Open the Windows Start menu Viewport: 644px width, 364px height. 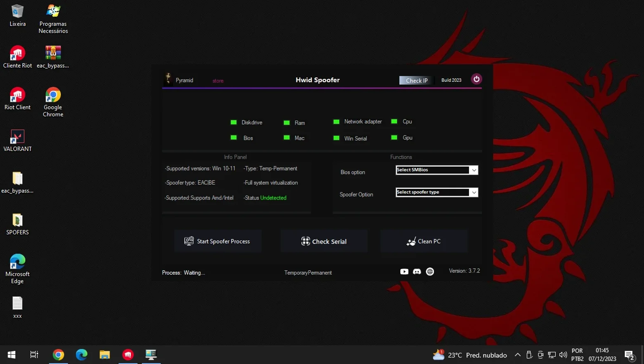(x=12, y=354)
